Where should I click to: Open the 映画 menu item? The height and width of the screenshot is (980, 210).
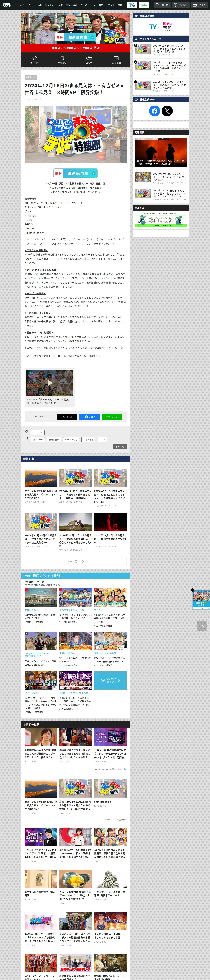(68, 5)
